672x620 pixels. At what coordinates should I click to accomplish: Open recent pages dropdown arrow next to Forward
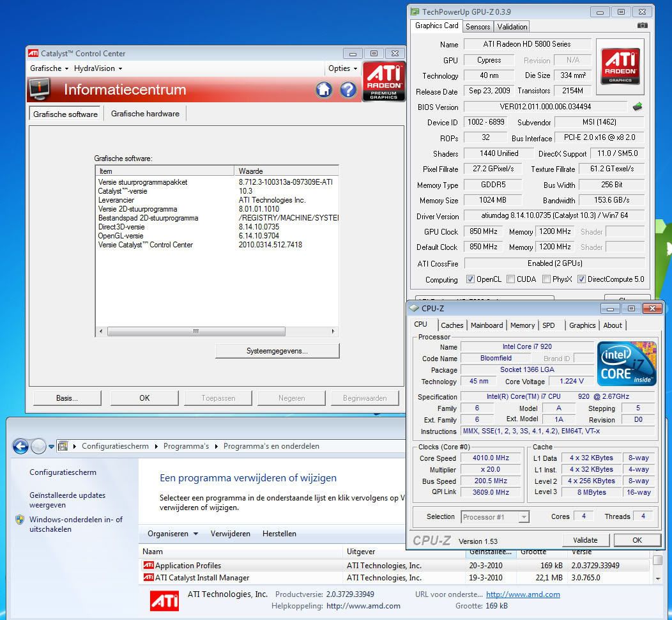pyautogui.click(x=52, y=446)
